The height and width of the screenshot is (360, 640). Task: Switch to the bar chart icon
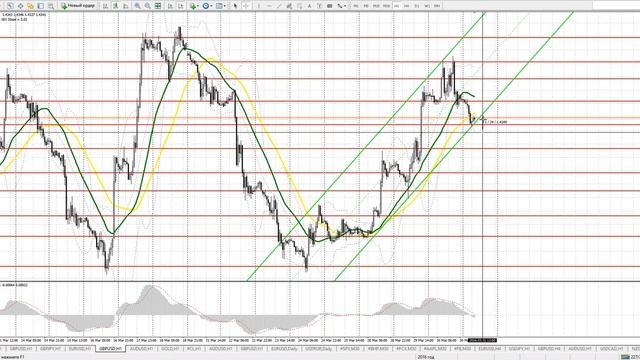pos(105,6)
